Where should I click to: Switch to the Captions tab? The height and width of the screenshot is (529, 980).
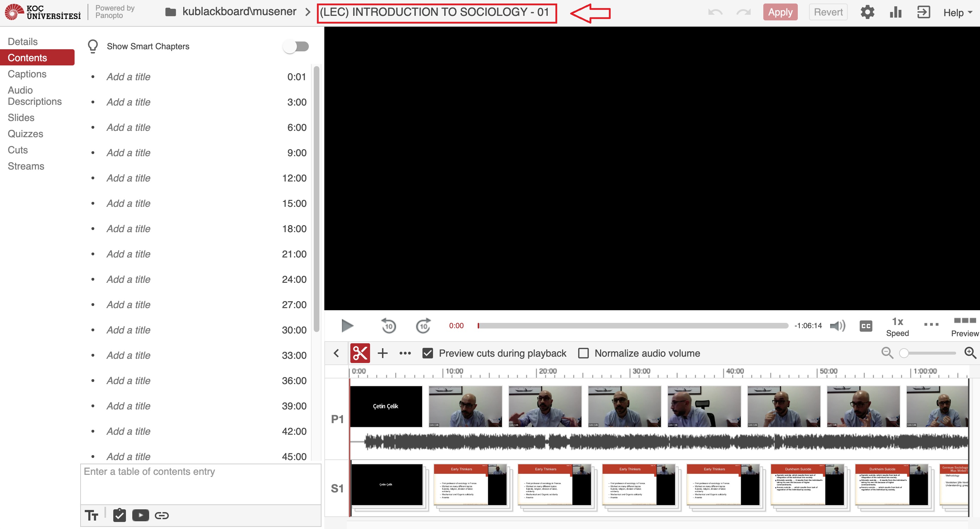point(27,74)
